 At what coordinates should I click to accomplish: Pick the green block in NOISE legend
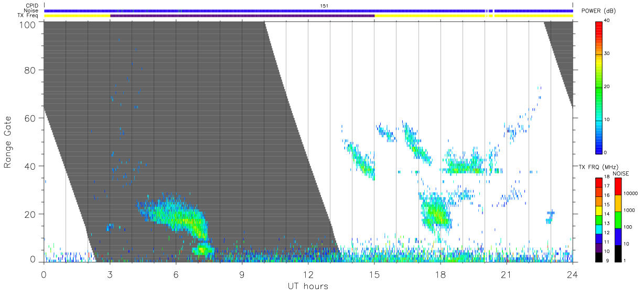(x=618, y=220)
